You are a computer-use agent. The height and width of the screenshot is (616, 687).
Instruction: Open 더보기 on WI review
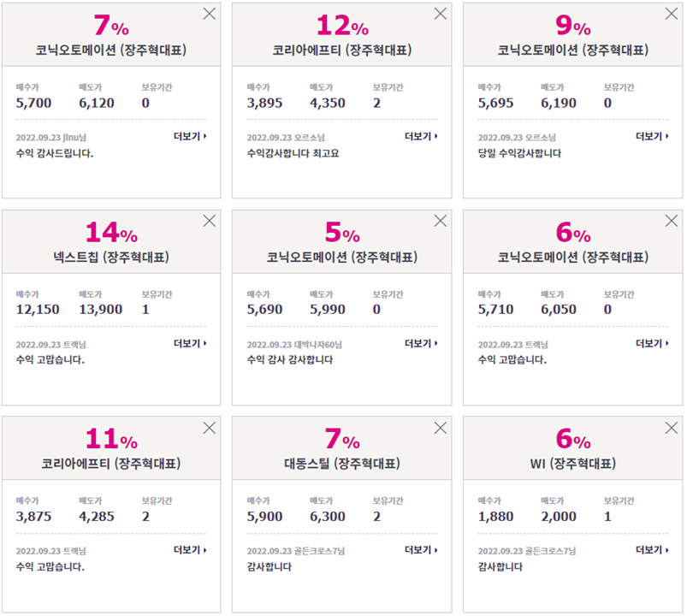(653, 550)
